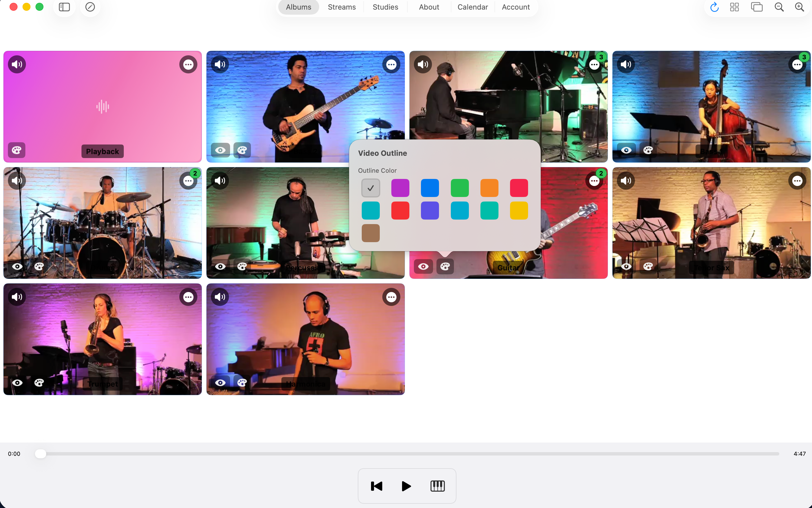The image size is (812, 508).
Task: Mute the drums video speaker
Action: pyautogui.click(x=17, y=181)
